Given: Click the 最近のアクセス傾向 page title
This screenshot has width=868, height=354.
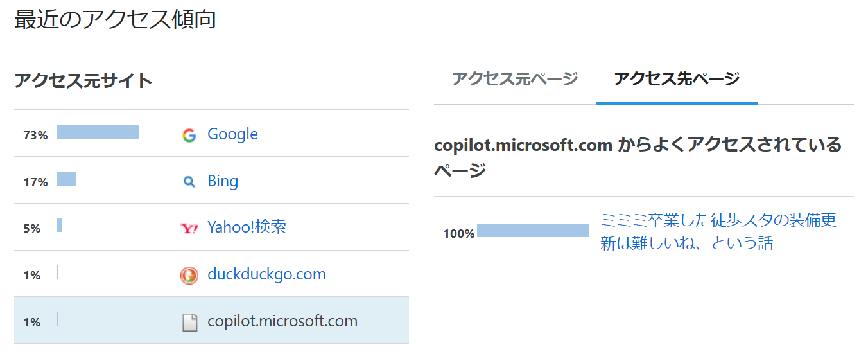Looking at the screenshot, I should point(115,19).
